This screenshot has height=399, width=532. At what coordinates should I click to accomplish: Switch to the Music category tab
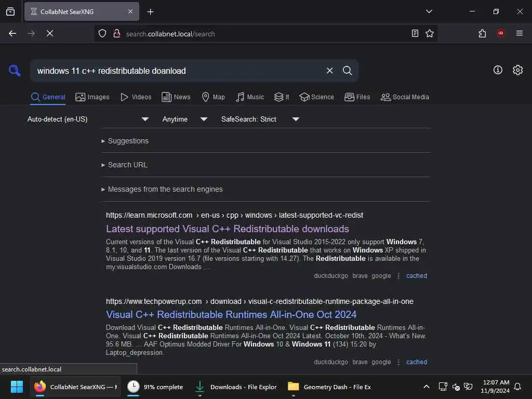click(x=250, y=97)
